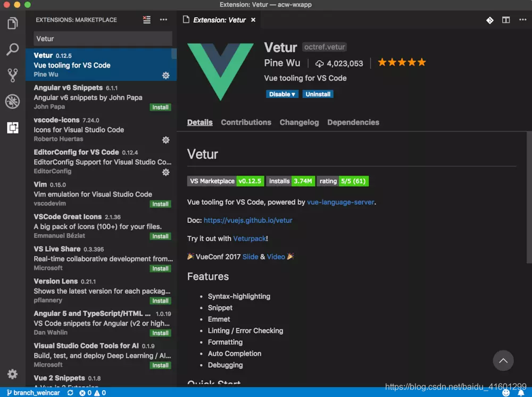Open the Explorer files icon
The image size is (532, 397).
tap(13, 23)
